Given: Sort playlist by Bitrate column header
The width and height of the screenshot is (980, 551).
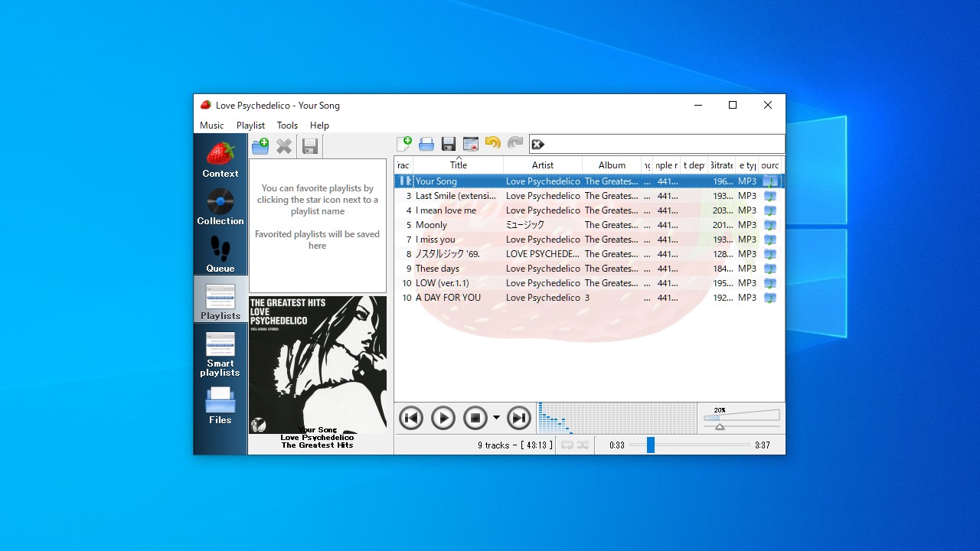Looking at the screenshot, I should tap(721, 165).
